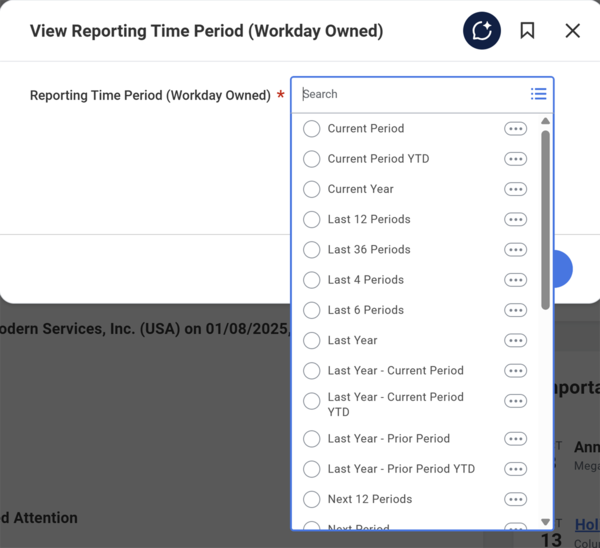Close the View Reporting Time Period dialog
The height and width of the screenshot is (548, 600).
[x=573, y=31]
